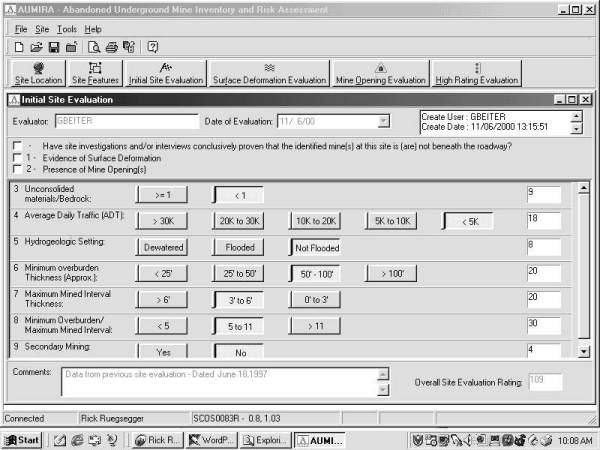The width and height of the screenshot is (600, 450).
Task: Open the Site Location view
Action: 36,74
